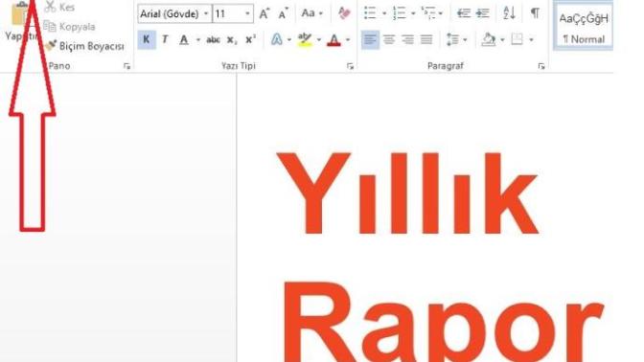The height and width of the screenshot is (362, 644).
Task: Click the borders button
Action: click(517, 39)
